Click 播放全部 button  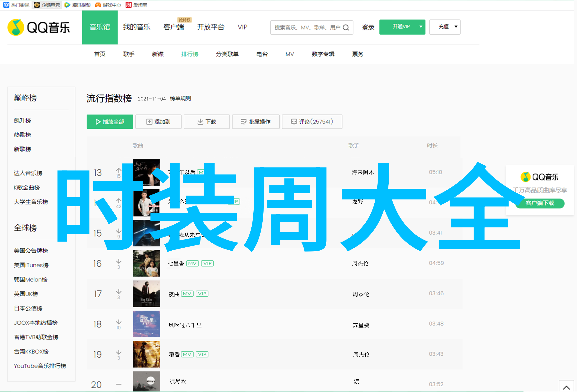pyautogui.click(x=110, y=122)
